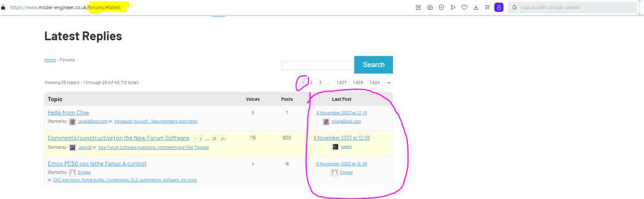Click Emgee name in Last Post column
Image resolution: width=644 pixels, height=199 pixels.
(x=346, y=173)
